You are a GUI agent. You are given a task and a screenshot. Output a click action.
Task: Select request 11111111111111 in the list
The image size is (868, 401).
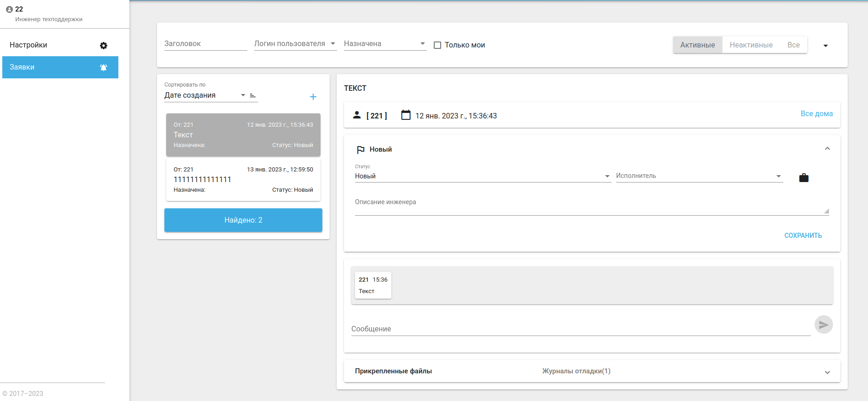tap(243, 180)
